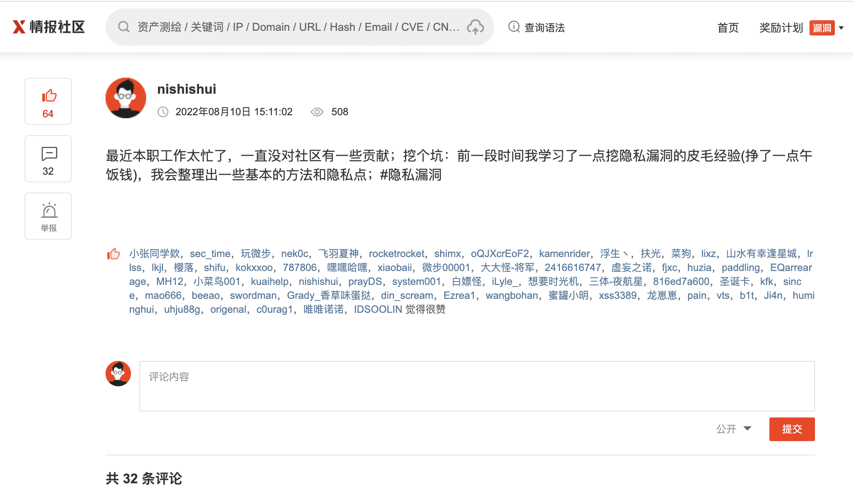853x504 pixels.
Task: Open the 查询语法 query syntax help icon
Action: (513, 27)
